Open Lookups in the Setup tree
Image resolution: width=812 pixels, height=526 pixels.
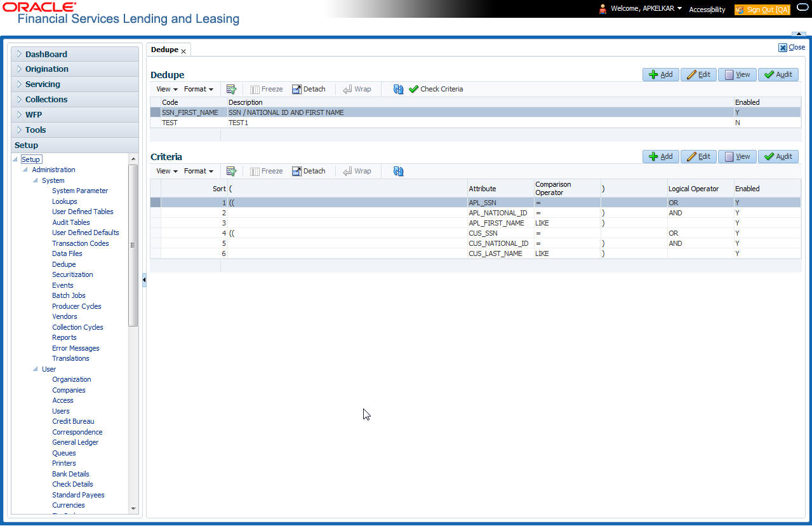(x=65, y=202)
